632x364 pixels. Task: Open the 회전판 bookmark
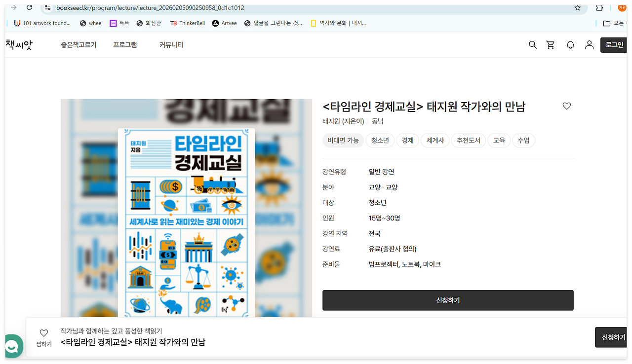click(149, 23)
